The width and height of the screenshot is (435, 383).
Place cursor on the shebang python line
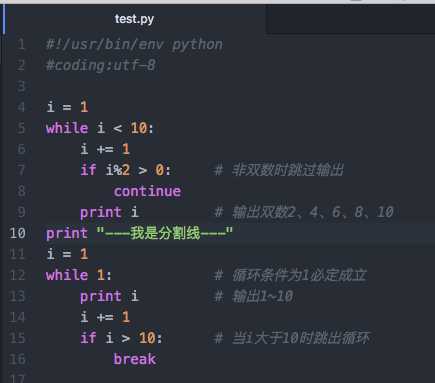click(x=134, y=44)
